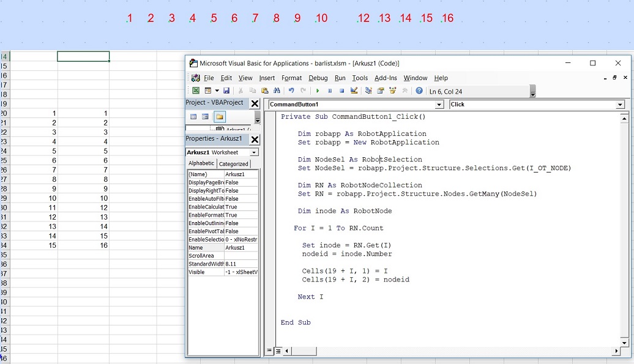Screen dimensions: 634x364
Task: Click the Reset (stop) square icon
Action: pyautogui.click(x=341, y=91)
